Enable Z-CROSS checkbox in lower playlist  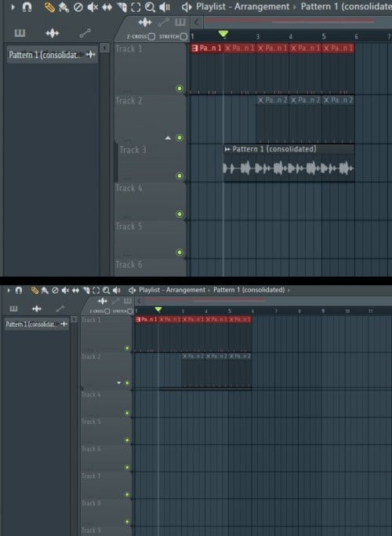107,311
